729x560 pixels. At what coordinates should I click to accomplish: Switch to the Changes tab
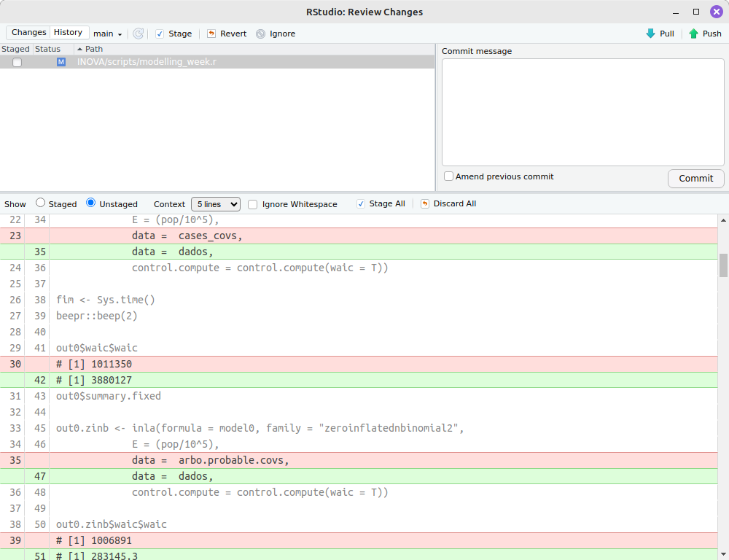tap(29, 33)
